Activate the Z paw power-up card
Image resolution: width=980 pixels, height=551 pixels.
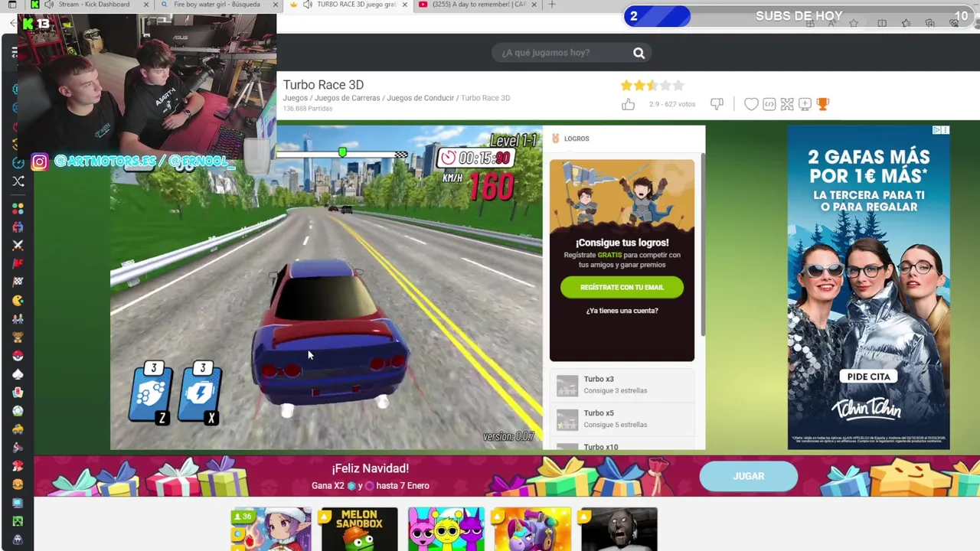pyautogui.click(x=152, y=393)
